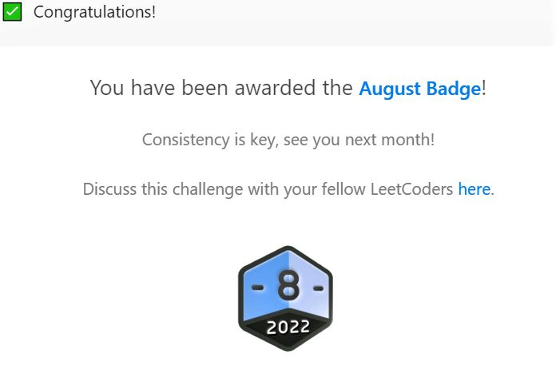The width and height of the screenshot is (556, 392).
Task: Click the green checkmark icon
Action: [12, 12]
